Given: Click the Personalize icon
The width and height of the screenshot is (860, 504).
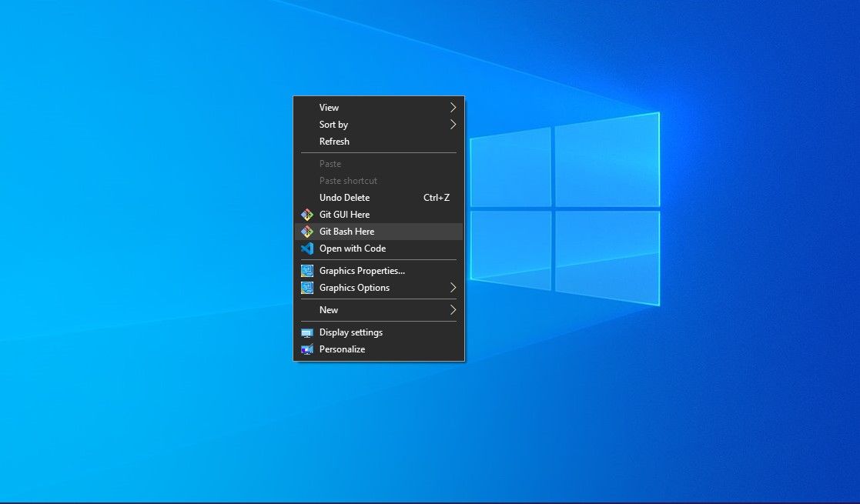Looking at the screenshot, I should 307,349.
